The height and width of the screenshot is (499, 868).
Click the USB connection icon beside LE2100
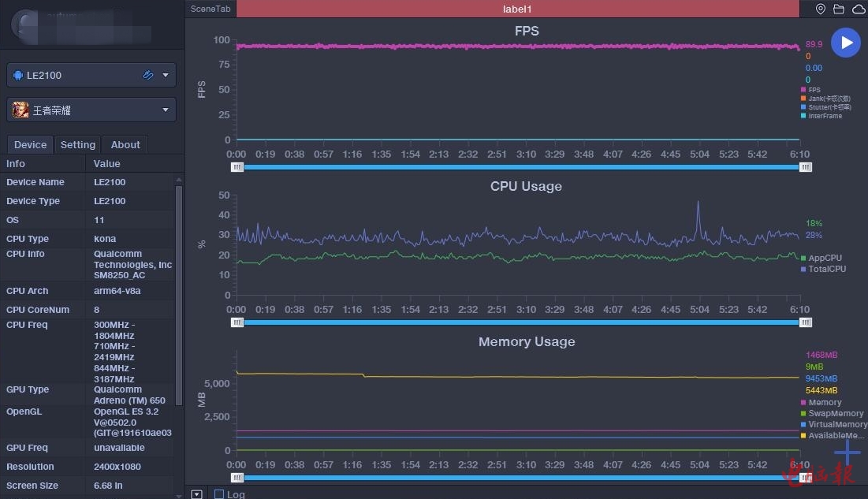(x=147, y=76)
